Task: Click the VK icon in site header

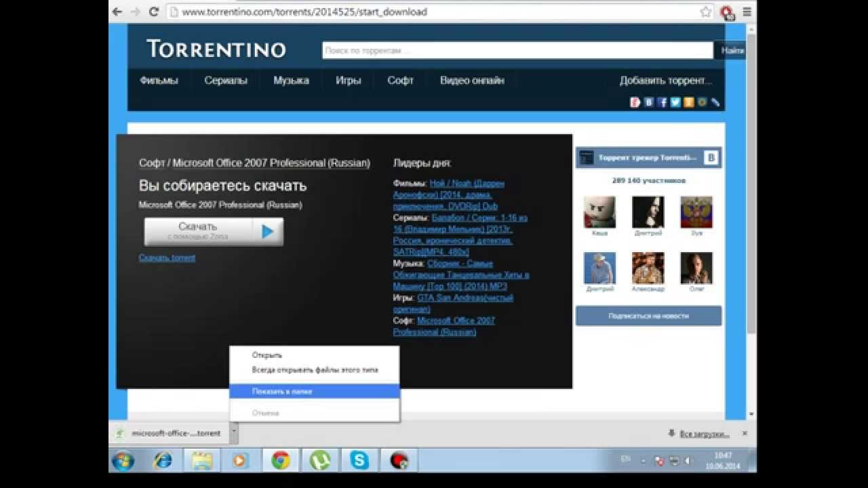Action: 649,102
